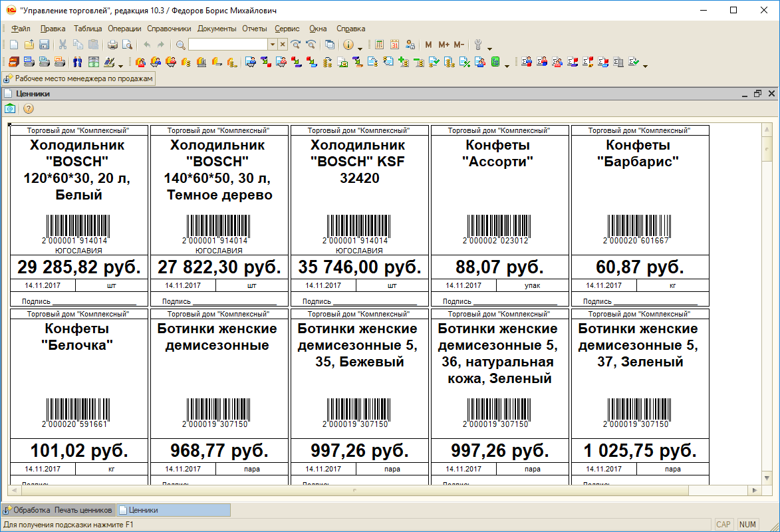This screenshot has height=532, width=780.
Task: Switch to Обработка Печать ценников tab
Action: [59, 510]
